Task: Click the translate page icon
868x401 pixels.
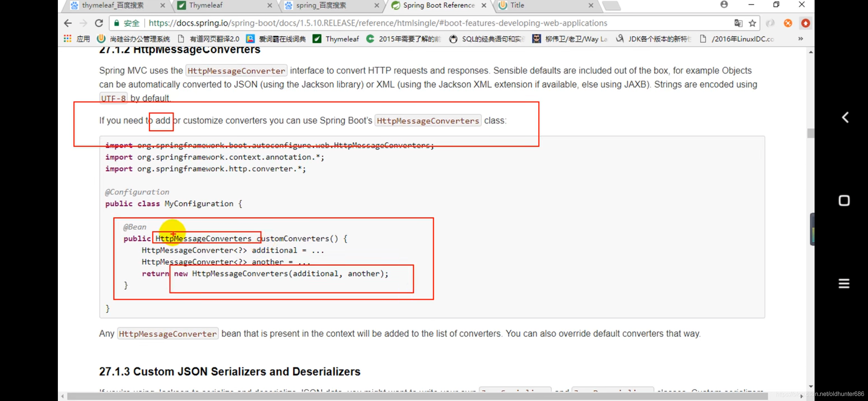Action: [x=738, y=23]
